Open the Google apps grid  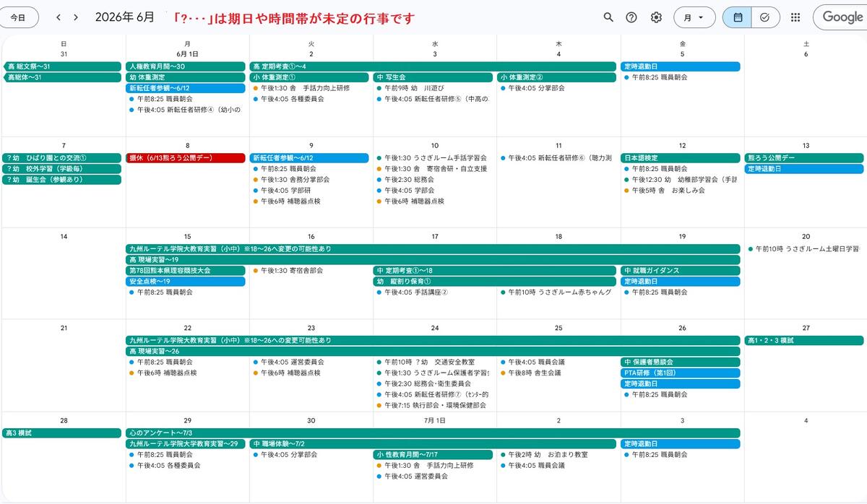click(795, 17)
